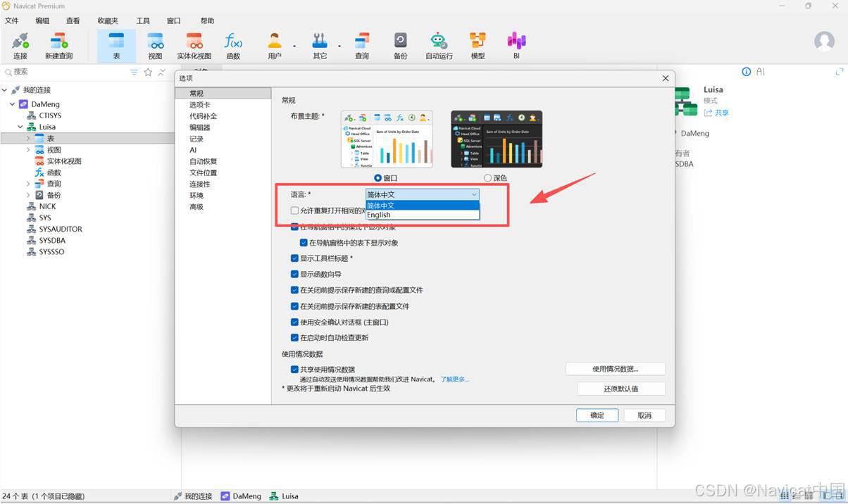The image size is (848, 504).
Task: Choose English from the language list
Action: pyautogui.click(x=423, y=215)
